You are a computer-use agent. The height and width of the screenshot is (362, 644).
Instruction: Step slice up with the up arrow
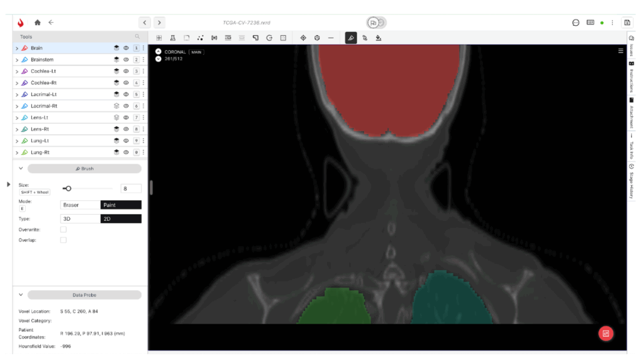point(158,52)
